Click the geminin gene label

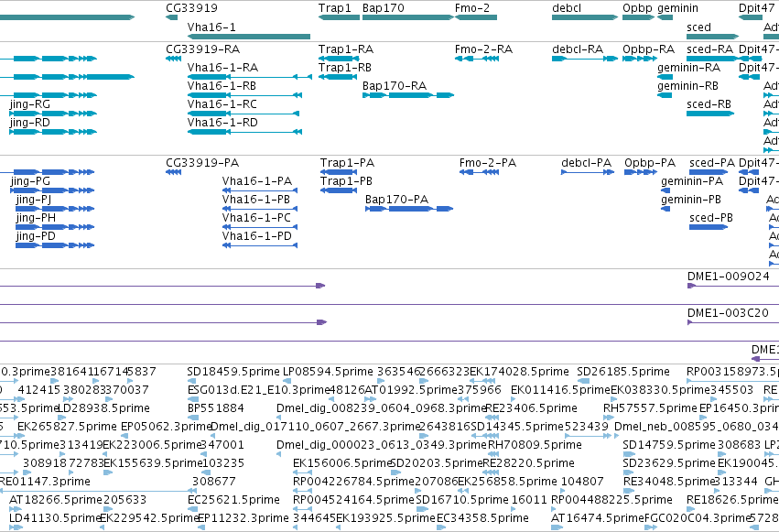[x=677, y=8]
